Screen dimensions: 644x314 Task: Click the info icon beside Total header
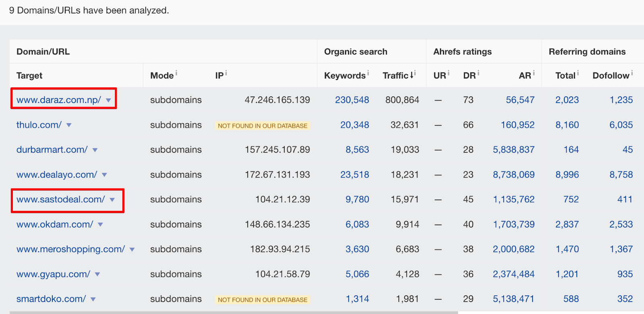(x=578, y=73)
